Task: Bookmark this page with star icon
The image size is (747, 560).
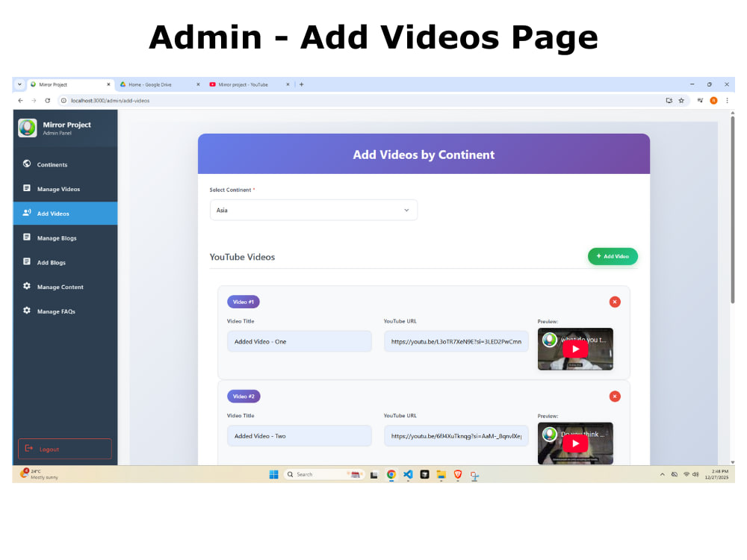Action: point(681,101)
